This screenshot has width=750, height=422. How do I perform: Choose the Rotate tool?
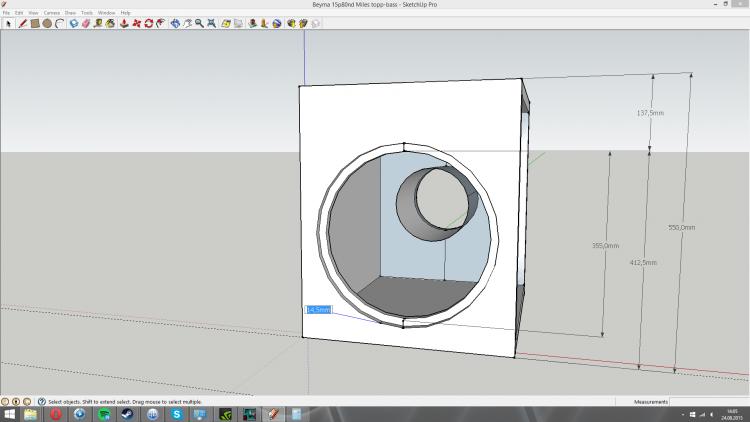(148, 23)
